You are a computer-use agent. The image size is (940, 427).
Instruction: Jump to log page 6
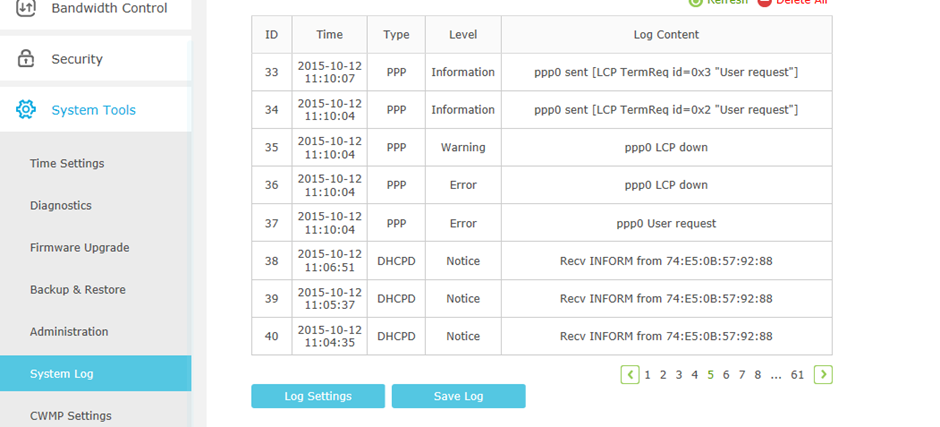[726, 375]
